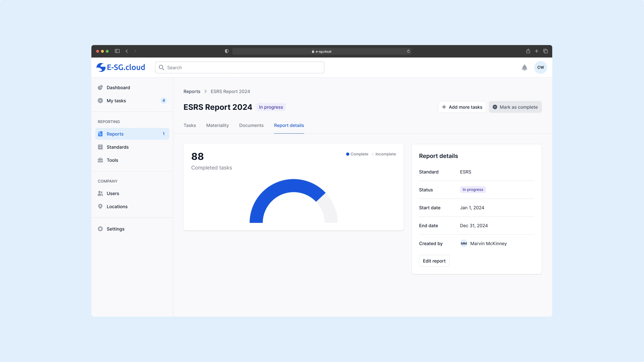The width and height of the screenshot is (644, 362).
Task: Click the notification bell icon
Action: pyautogui.click(x=524, y=67)
